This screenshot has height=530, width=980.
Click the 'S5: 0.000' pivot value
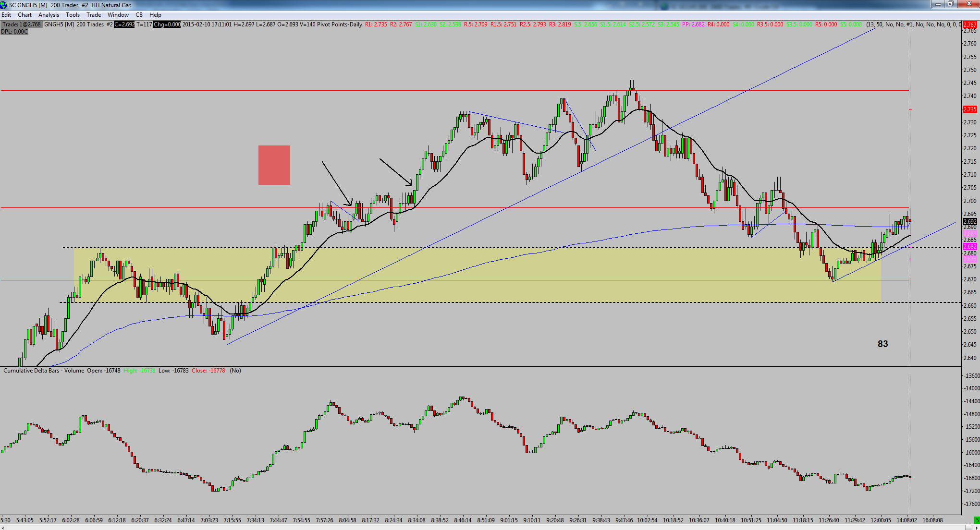click(851, 24)
